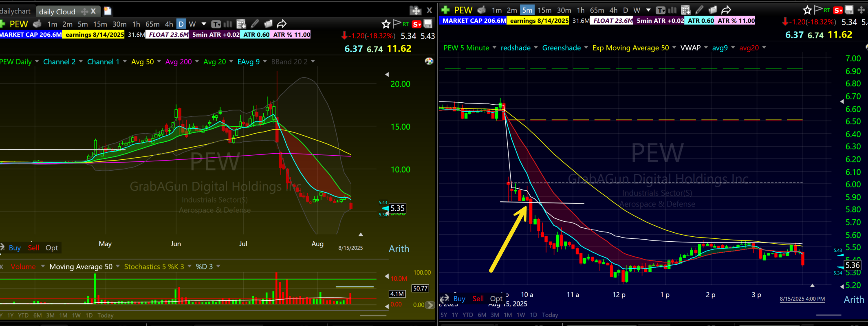This screenshot has height=326, width=868.
Task: Click move pane icon above daily chart
Action: [x=415, y=11]
